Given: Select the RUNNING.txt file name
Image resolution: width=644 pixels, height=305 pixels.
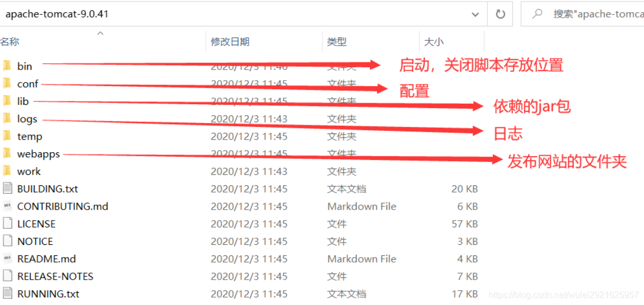Looking at the screenshot, I should point(48,294).
